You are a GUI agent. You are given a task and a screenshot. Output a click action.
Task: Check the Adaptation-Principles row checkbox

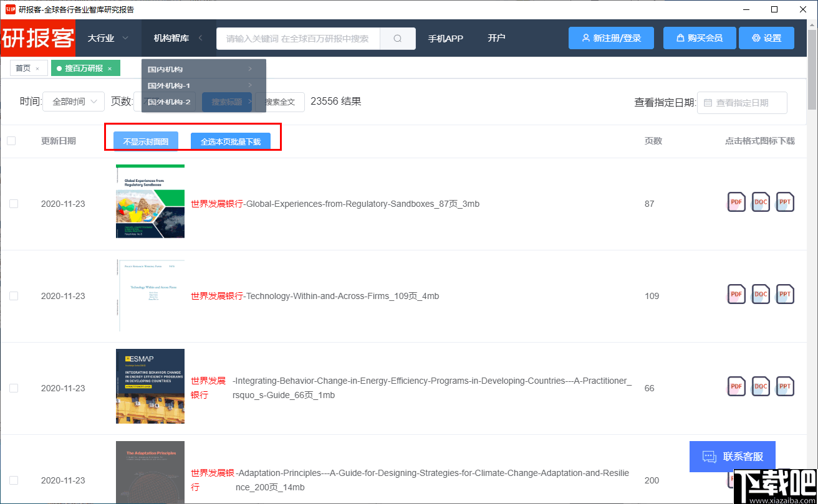[x=14, y=480]
